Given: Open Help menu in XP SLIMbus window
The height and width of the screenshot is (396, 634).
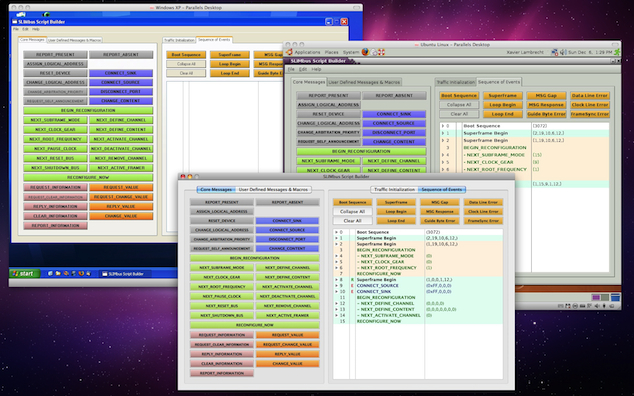Looking at the screenshot, I should [36, 29].
